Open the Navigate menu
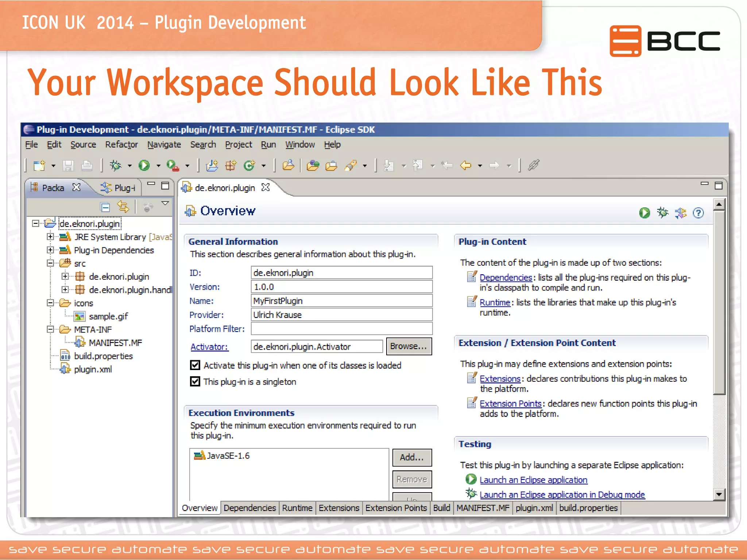747x560 pixels. [x=164, y=145]
